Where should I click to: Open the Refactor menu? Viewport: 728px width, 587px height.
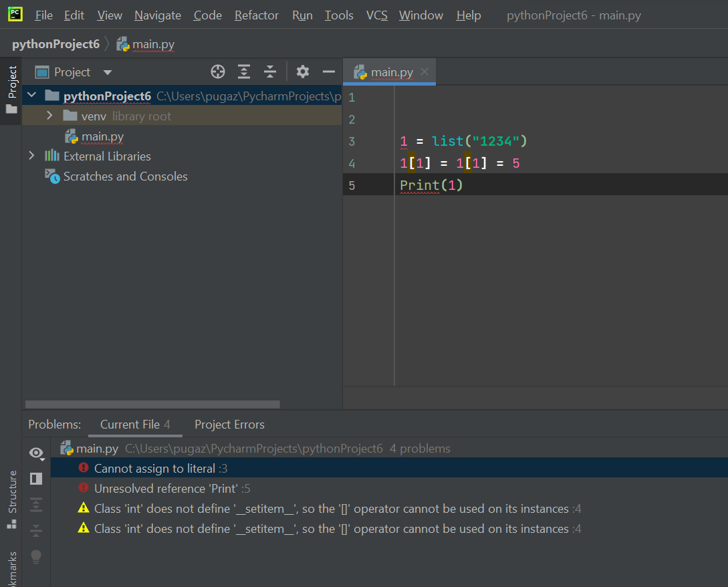(256, 15)
